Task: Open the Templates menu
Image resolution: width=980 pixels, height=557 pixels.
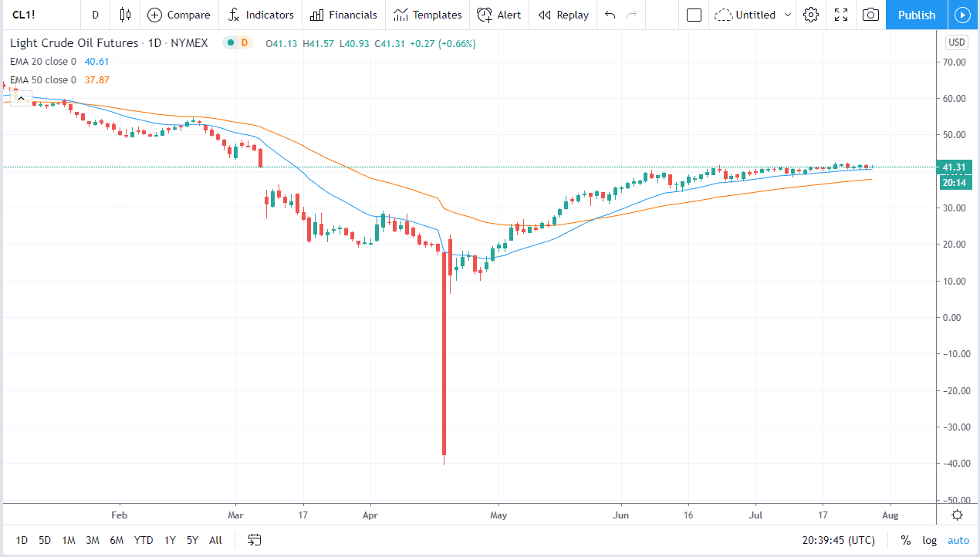Action: coord(427,15)
